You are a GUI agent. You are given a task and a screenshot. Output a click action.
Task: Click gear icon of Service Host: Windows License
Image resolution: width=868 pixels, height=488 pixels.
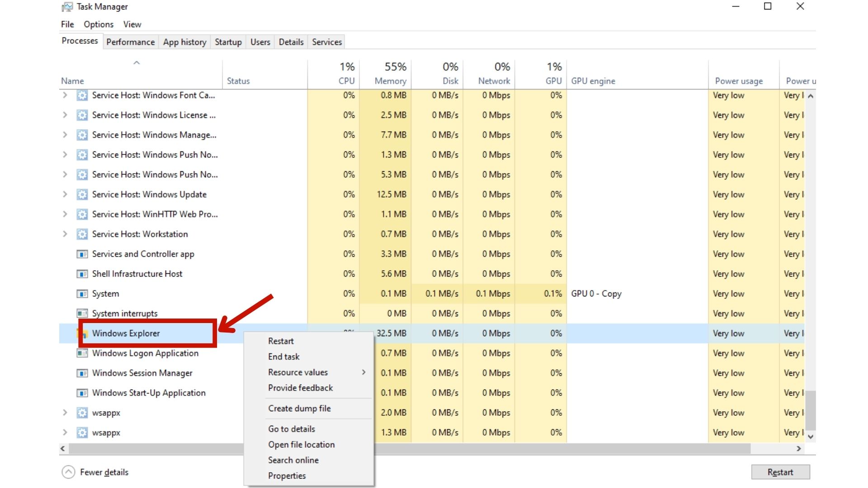82,115
